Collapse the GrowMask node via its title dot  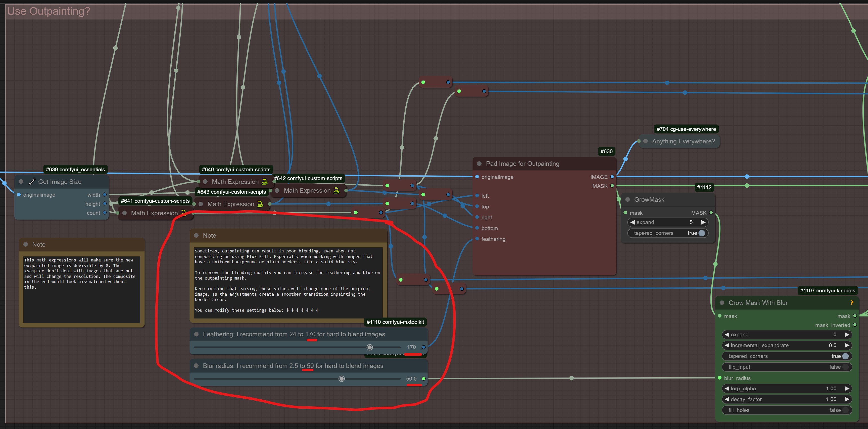tap(628, 200)
